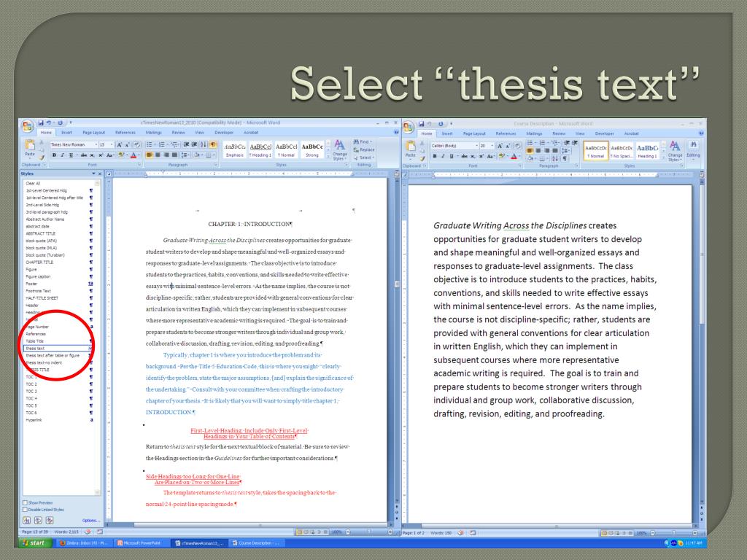Open Times New Roman font name dropdown

[96, 145]
